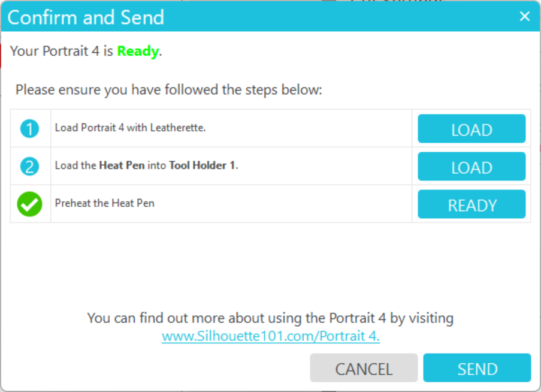Click the empty area below the steps table
Screen dimensions: 541x392
270,264
